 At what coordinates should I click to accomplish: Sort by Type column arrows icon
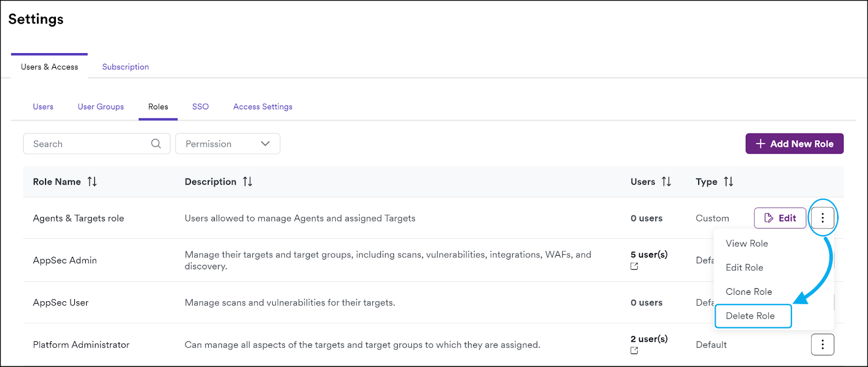pyautogui.click(x=729, y=181)
